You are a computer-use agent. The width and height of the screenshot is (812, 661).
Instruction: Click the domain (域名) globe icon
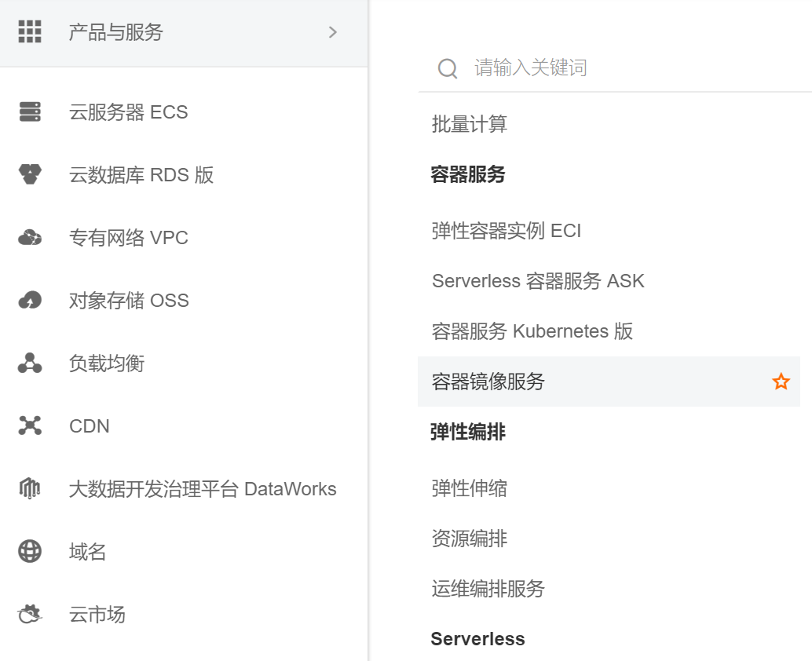pyautogui.click(x=30, y=551)
